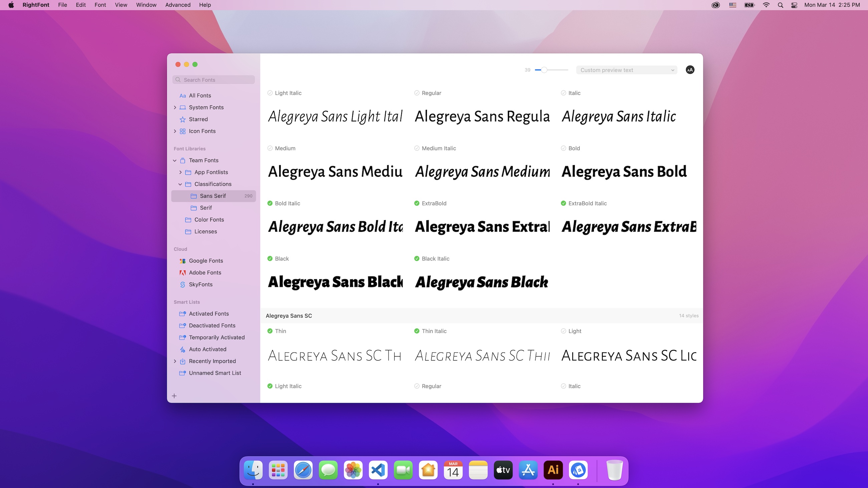Click the user avatar icon top right
The height and width of the screenshot is (488, 868).
[690, 70]
